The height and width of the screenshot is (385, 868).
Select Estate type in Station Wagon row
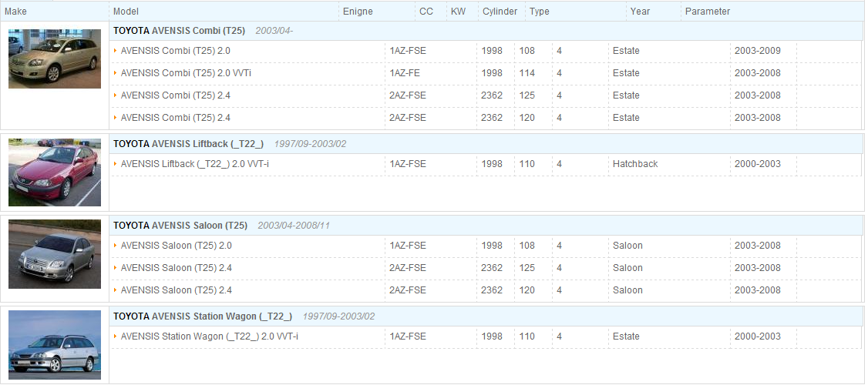(626, 336)
